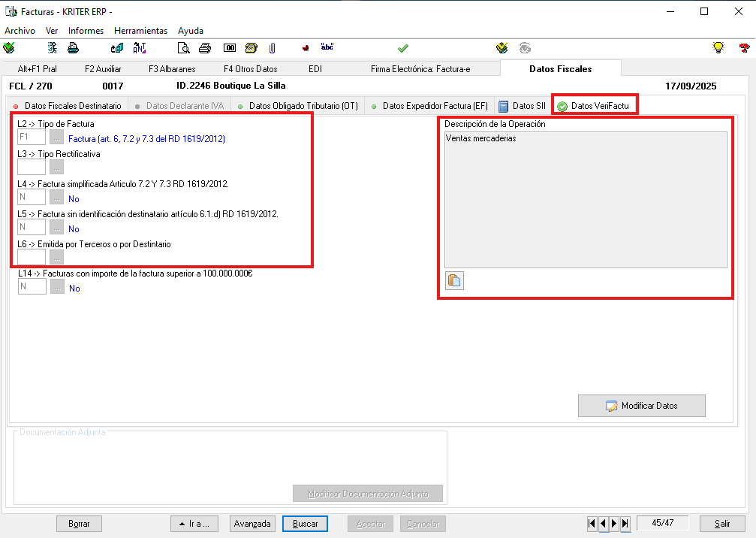
Task: Click the lightbulb tips icon
Action: coord(718,48)
